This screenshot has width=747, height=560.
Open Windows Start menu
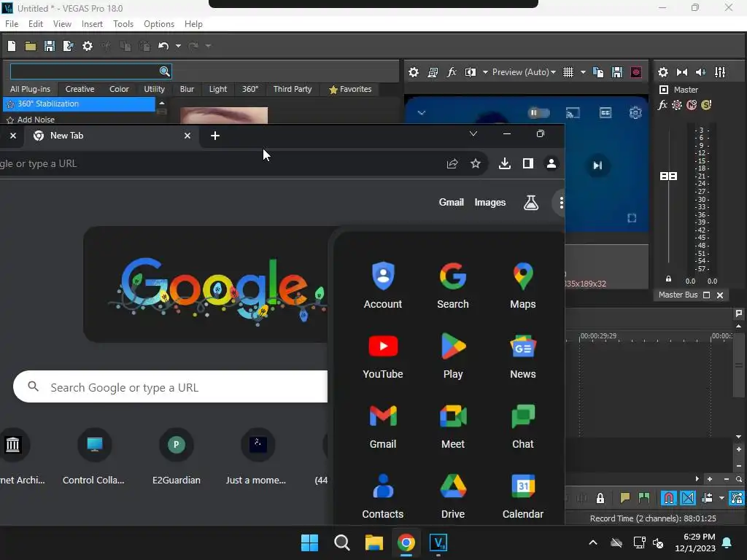[x=309, y=542]
